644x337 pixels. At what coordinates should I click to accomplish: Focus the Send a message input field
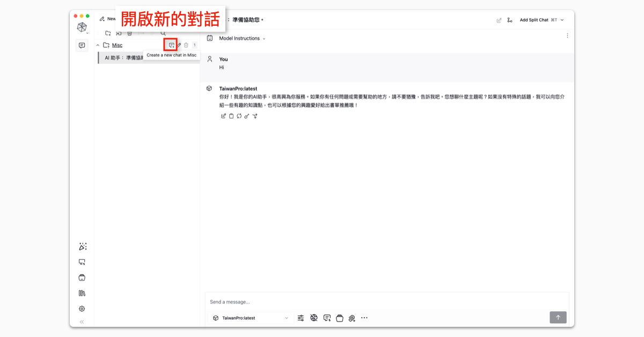386,302
